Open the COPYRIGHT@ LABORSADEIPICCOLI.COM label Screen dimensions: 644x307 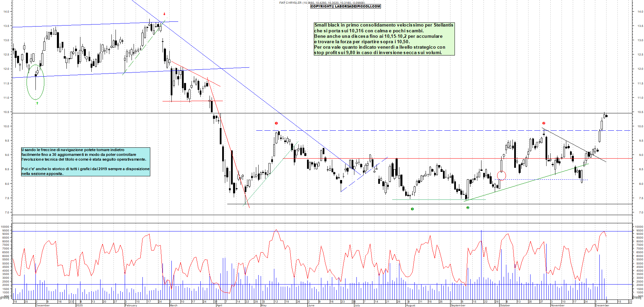(x=346, y=6)
